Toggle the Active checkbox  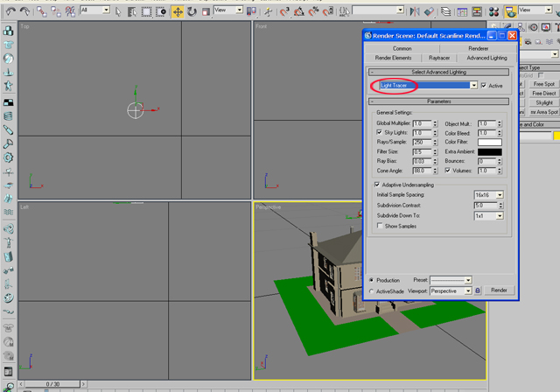click(x=485, y=86)
